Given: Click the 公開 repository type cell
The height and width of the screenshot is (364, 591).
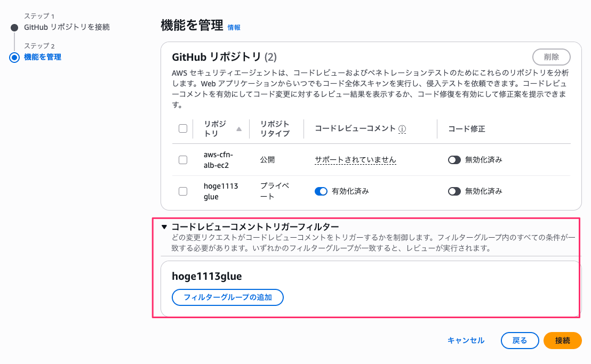Looking at the screenshot, I should (267, 159).
